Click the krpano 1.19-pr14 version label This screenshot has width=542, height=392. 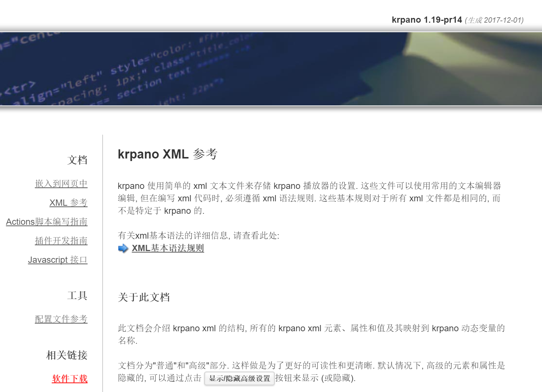click(x=426, y=20)
